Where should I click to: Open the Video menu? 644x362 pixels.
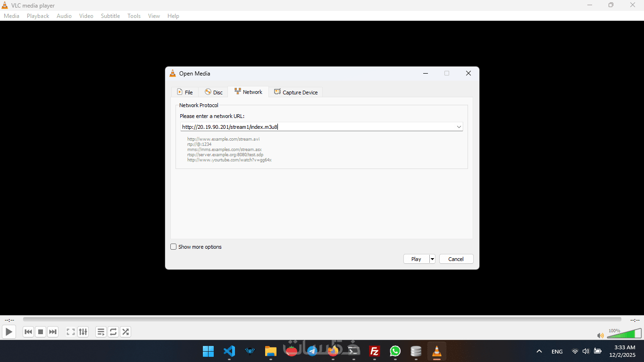(x=86, y=16)
